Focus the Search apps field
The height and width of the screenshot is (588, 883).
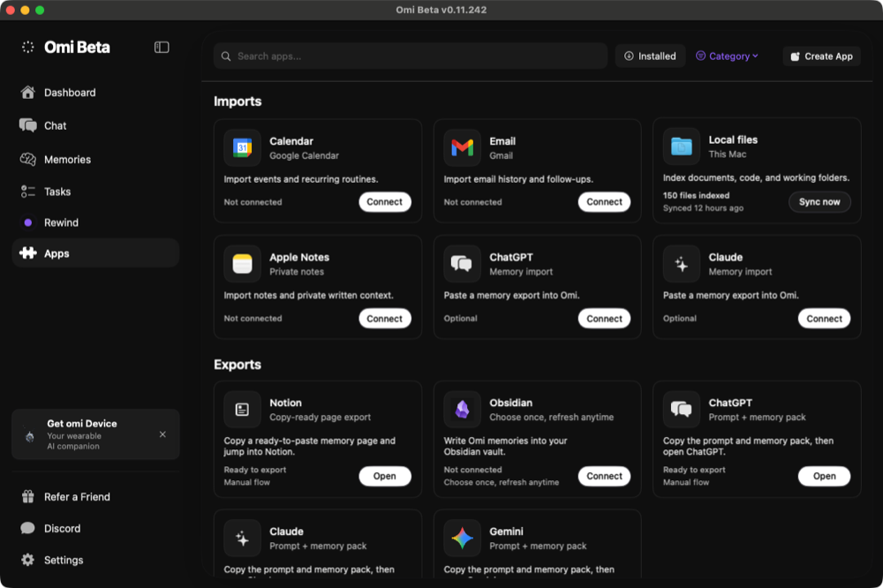(411, 57)
